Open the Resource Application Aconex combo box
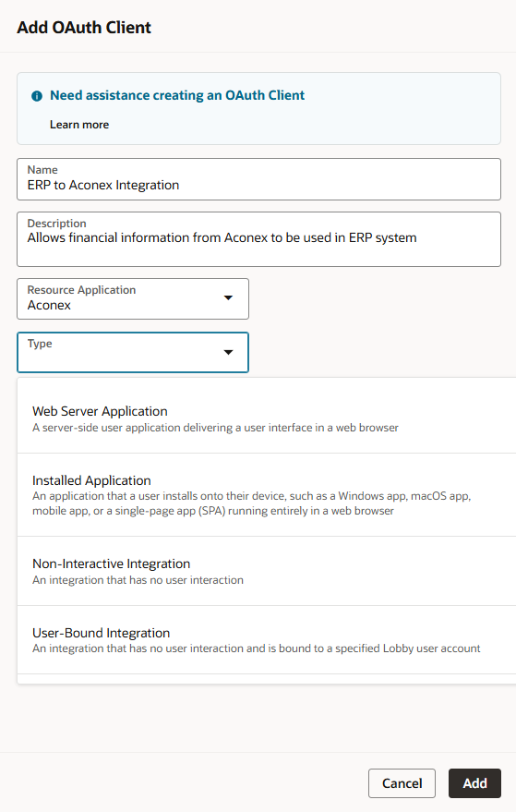516x812 pixels. [133, 298]
